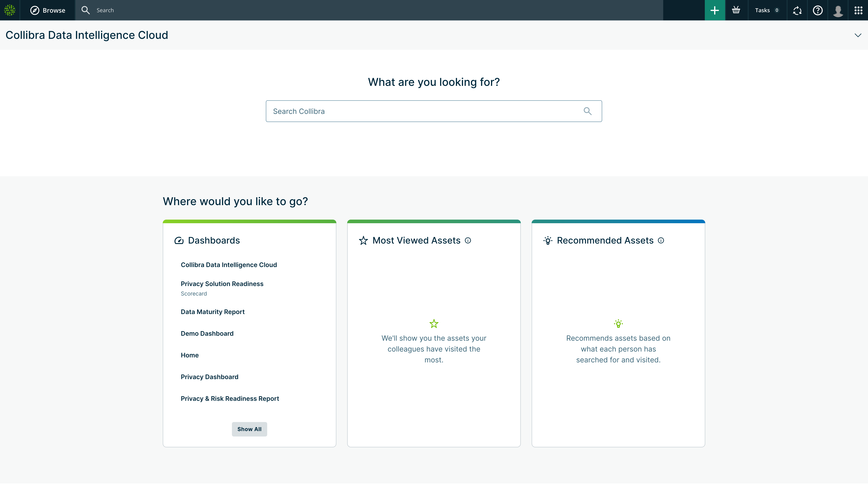The height and width of the screenshot is (488, 868).
Task: Click the Recommended Assets info icon
Action: click(661, 240)
